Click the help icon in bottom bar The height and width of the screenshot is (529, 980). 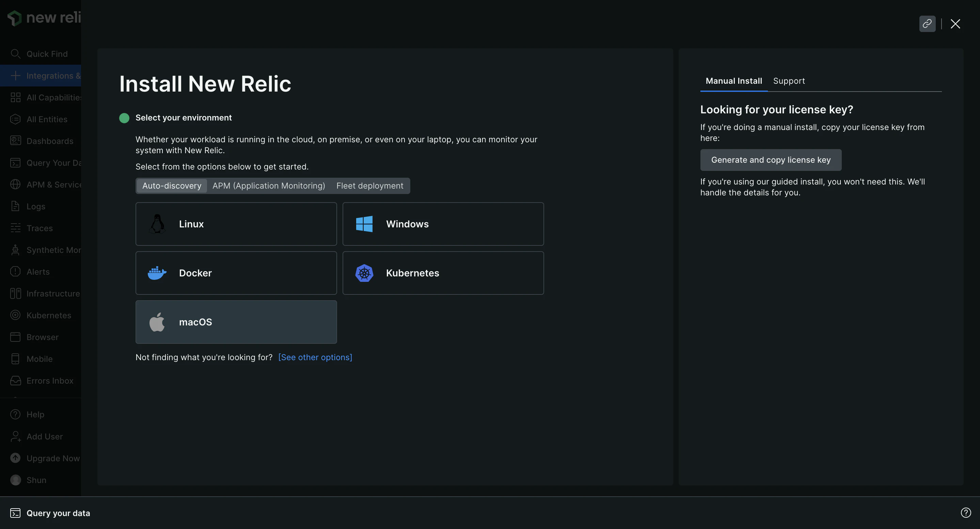point(966,513)
